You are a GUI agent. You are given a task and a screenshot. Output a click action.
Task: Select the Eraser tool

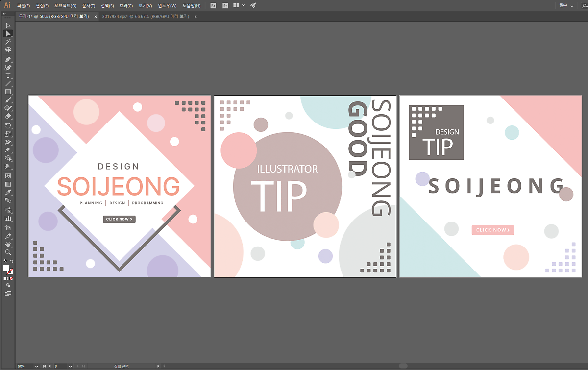coord(8,117)
